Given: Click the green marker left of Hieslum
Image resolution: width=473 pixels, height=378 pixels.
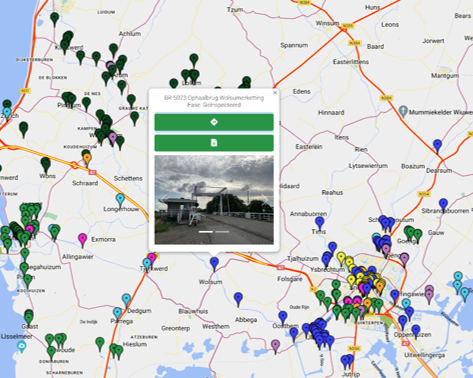Looking at the screenshot, I should [100, 344].
